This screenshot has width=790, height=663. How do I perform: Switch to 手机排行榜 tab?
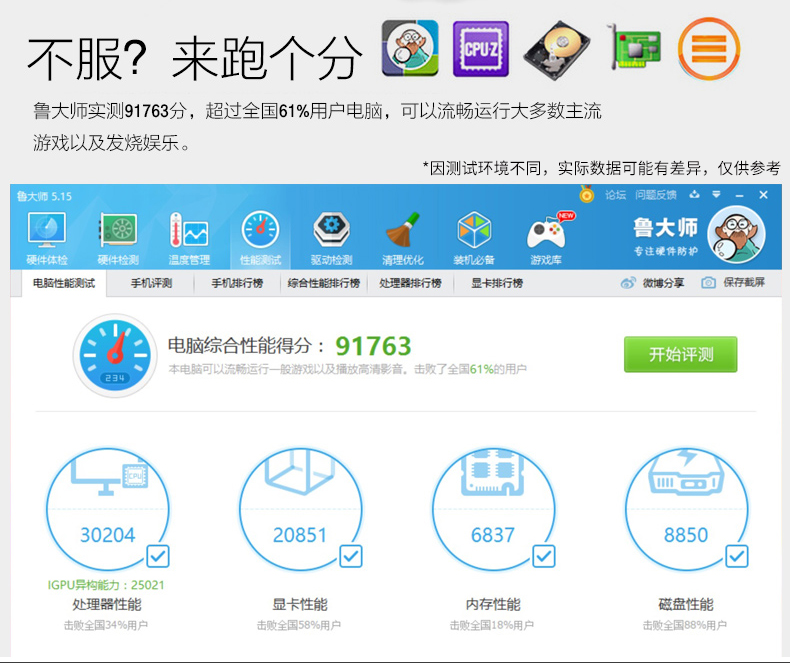[237, 283]
